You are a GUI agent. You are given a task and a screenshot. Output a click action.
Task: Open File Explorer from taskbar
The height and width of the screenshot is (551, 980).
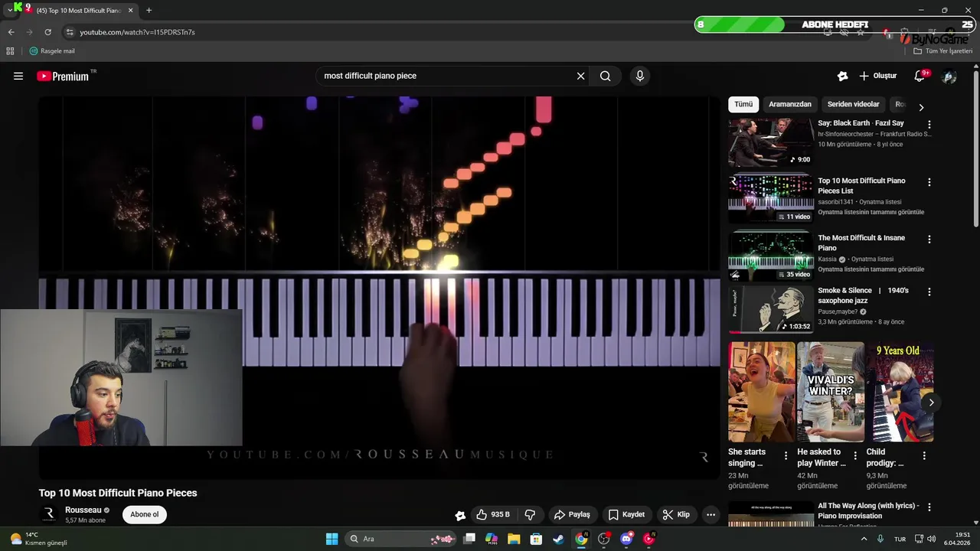514,539
